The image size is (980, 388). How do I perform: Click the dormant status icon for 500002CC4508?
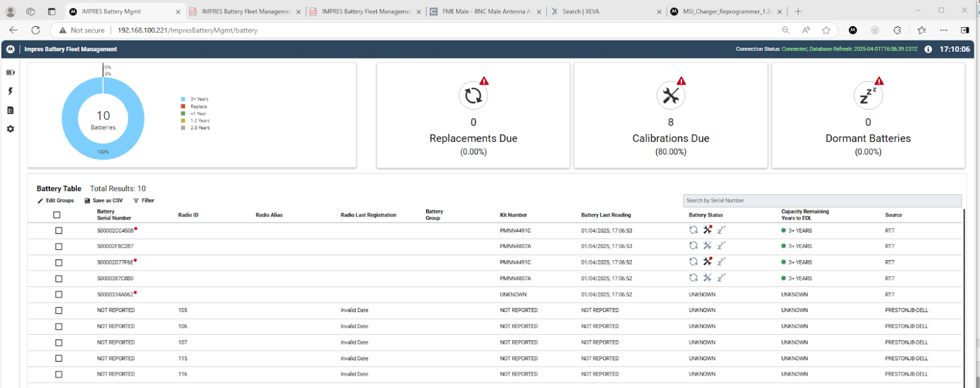coord(722,230)
